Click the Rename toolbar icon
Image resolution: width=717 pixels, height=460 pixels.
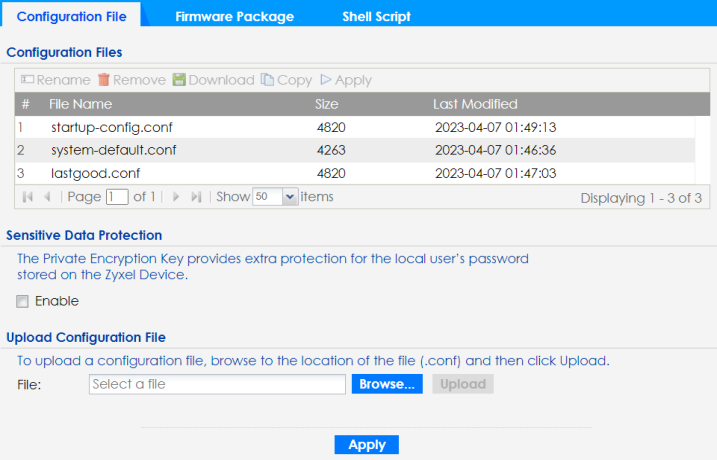pos(29,80)
